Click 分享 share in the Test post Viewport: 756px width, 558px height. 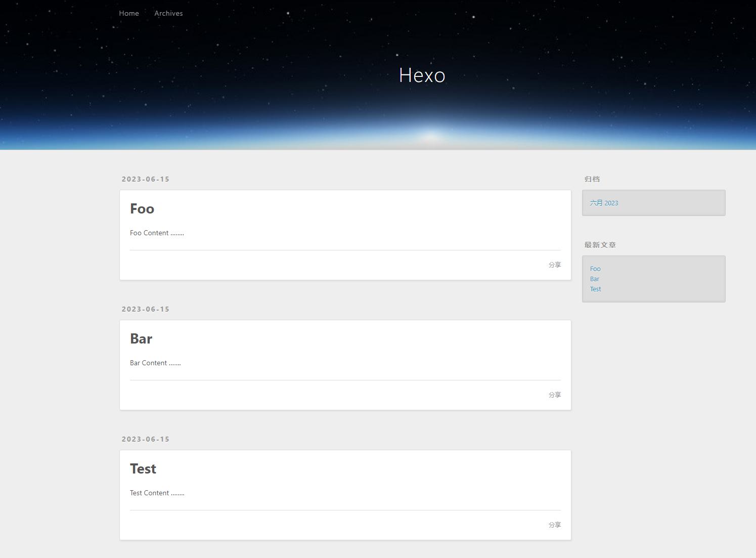[x=555, y=525]
